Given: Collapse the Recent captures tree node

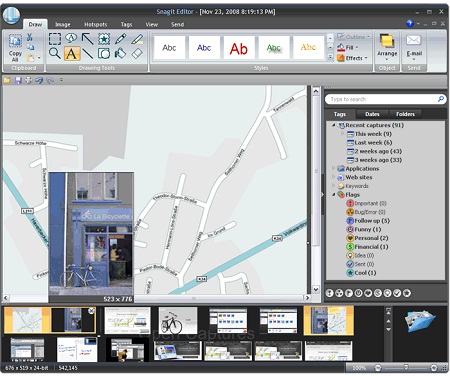Looking at the screenshot, I should 333,125.
